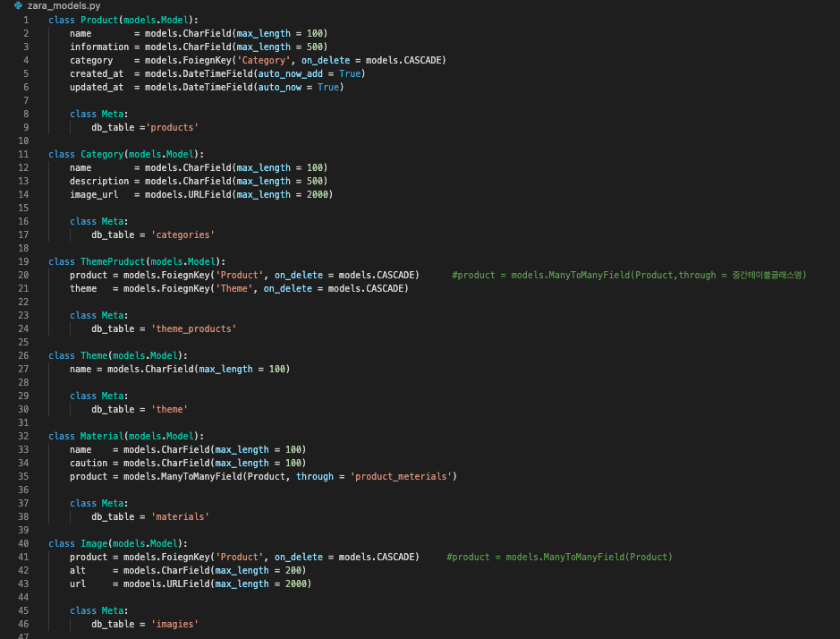Viewport: 840px width, 639px height.
Task: Open the zara_models.py tab label
Action: tap(64, 5)
